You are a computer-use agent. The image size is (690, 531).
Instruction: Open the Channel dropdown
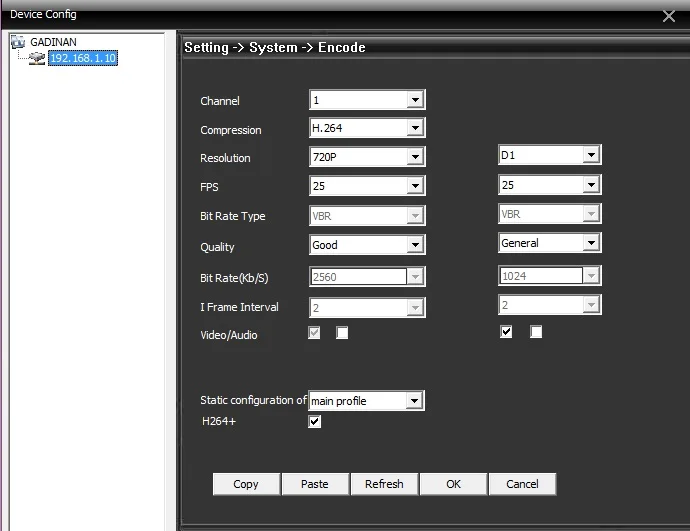tap(367, 100)
